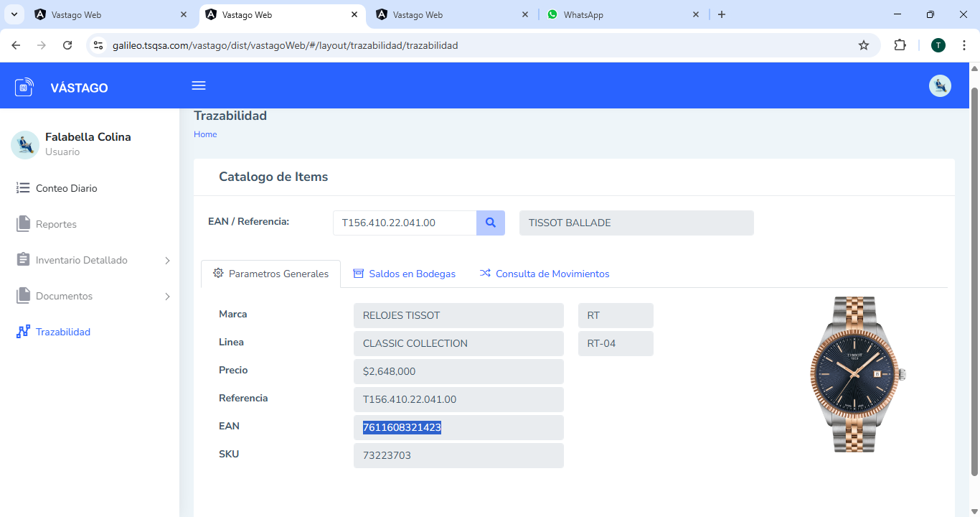980x517 pixels.
Task: Bookmark this page with the star icon
Action: [864, 45]
